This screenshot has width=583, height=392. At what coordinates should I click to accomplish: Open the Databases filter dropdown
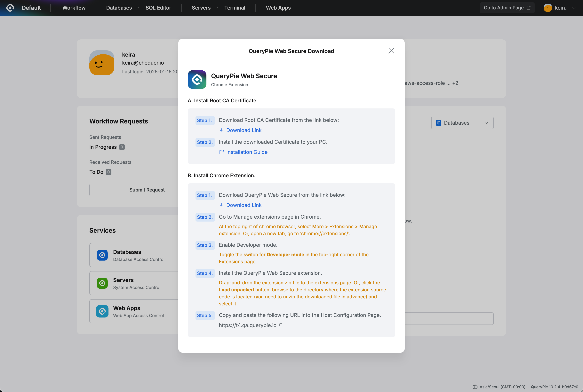(462, 123)
